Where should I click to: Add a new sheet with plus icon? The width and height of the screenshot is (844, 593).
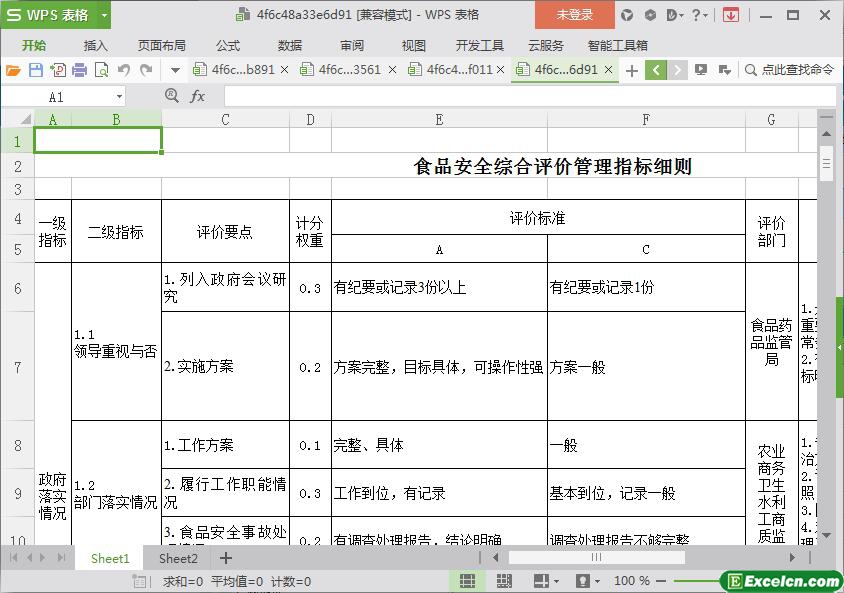coord(226,558)
